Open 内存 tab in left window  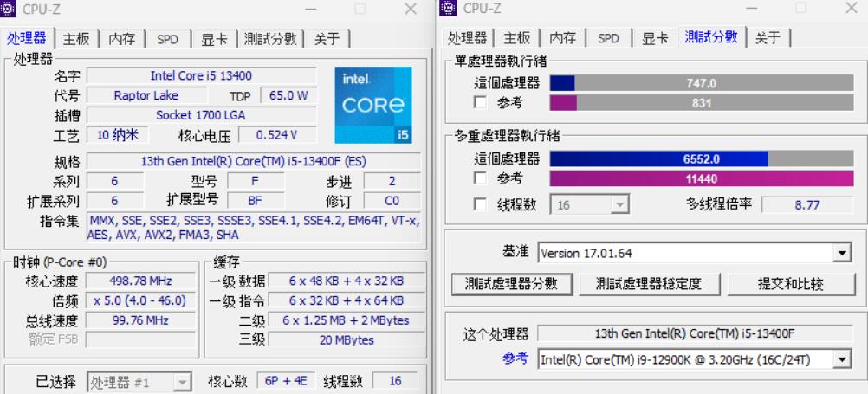(x=122, y=39)
